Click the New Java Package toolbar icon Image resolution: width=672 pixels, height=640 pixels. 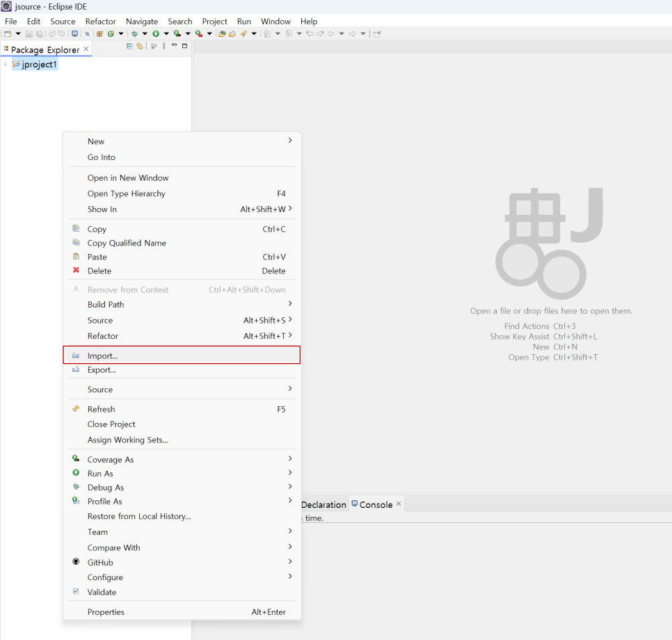point(100,34)
